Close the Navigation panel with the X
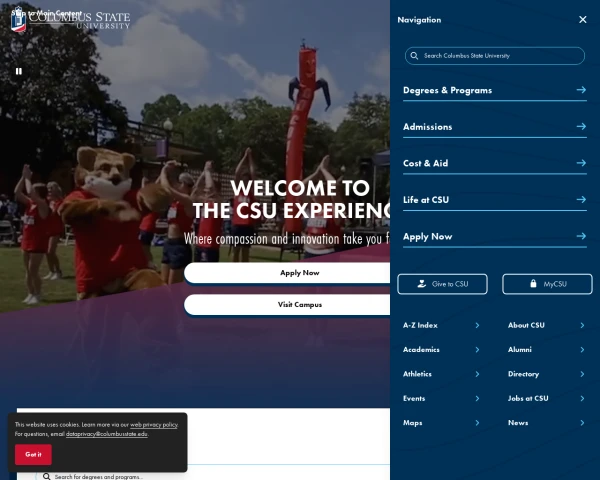This screenshot has width=600, height=480. [582, 20]
